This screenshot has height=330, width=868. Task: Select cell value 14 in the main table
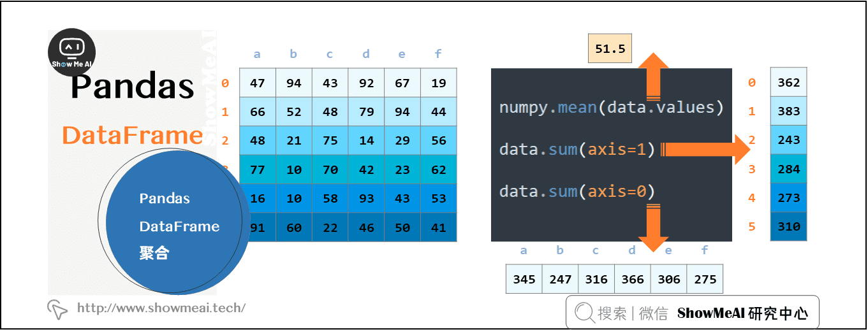tap(366, 140)
